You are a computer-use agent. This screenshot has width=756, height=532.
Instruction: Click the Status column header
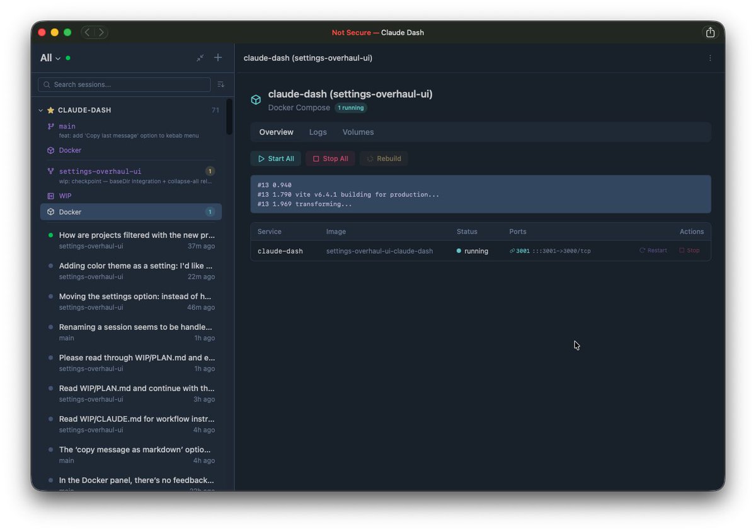click(467, 232)
